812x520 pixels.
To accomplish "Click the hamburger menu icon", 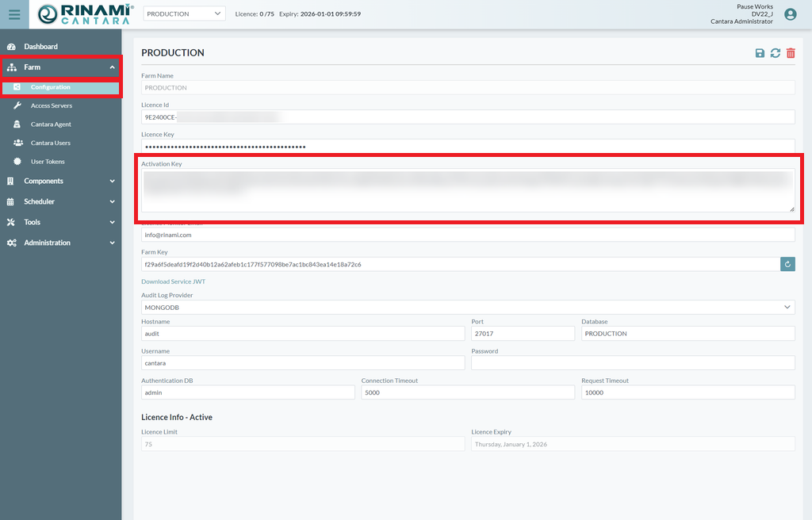I will (x=14, y=14).
